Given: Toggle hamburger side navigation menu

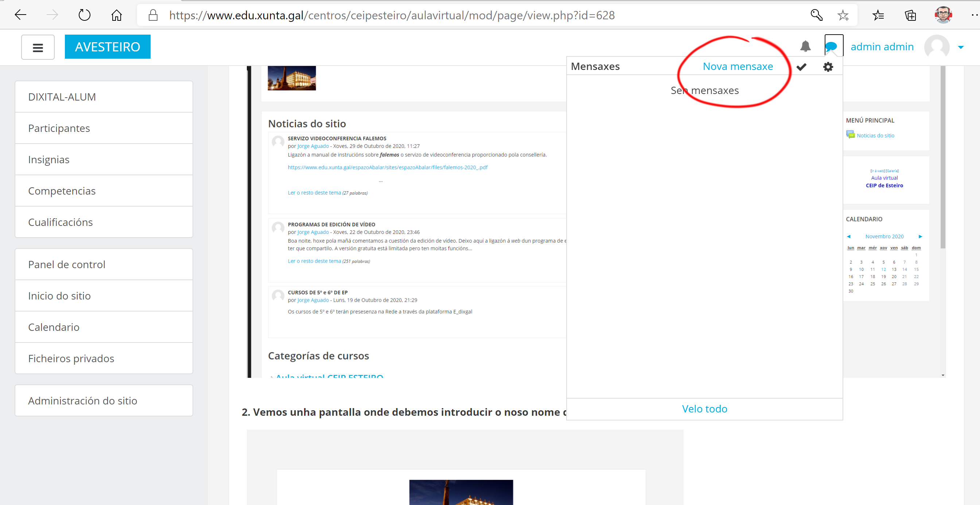Looking at the screenshot, I should pos(38,47).
